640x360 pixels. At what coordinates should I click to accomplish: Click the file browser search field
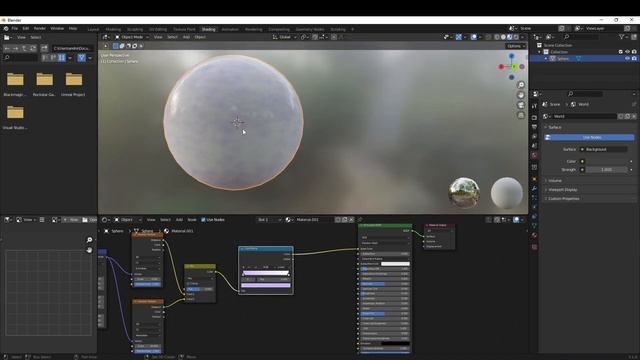[x=20, y=58]
